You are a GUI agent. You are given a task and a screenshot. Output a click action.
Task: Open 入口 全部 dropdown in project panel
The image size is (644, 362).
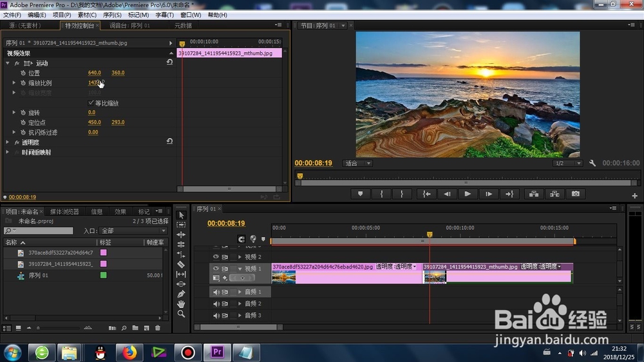[x=133, y=231]
